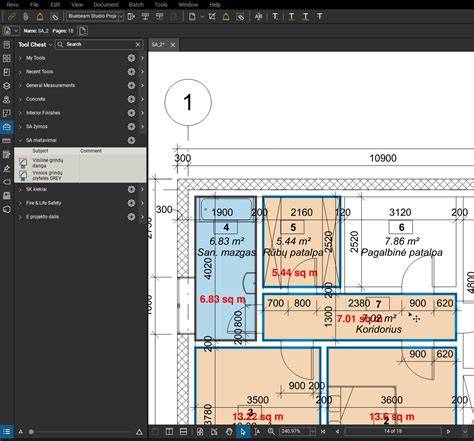Click the gear icon next to Concrete
The height and width of the screenshot is (441, 474).
131,99
